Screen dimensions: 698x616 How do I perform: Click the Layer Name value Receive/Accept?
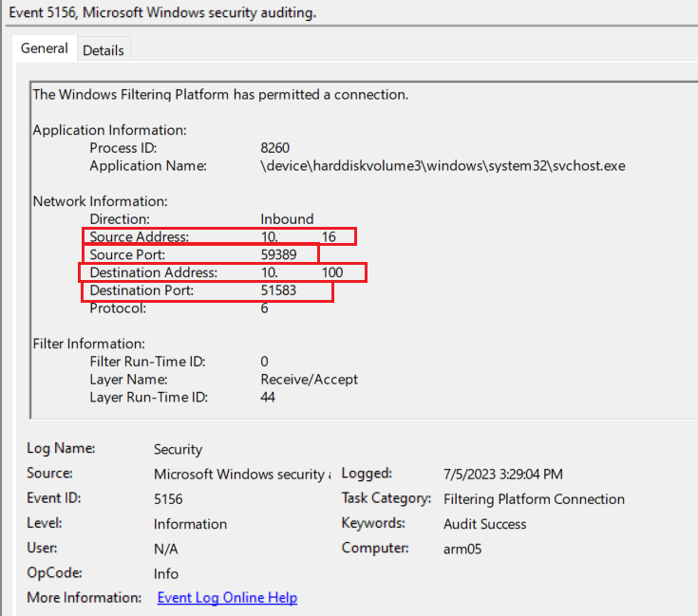(x=309, y=380)
